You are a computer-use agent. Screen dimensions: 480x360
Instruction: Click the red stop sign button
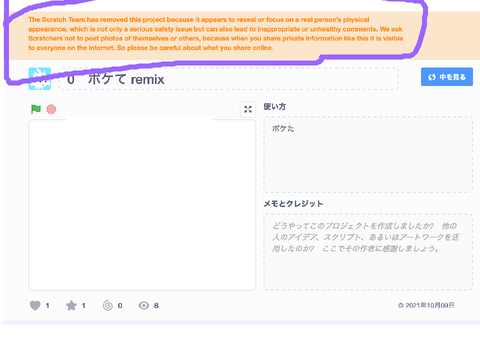[x=51, y=109]
